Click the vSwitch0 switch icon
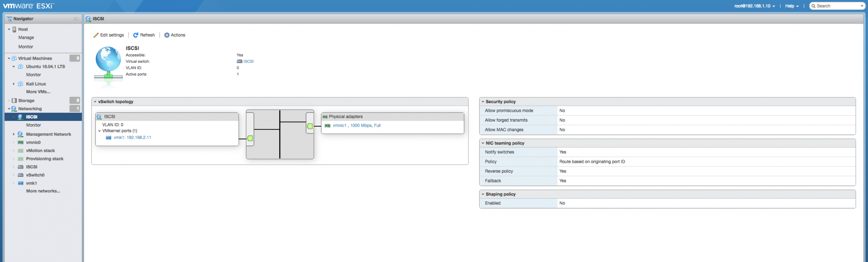 (20, 175)
